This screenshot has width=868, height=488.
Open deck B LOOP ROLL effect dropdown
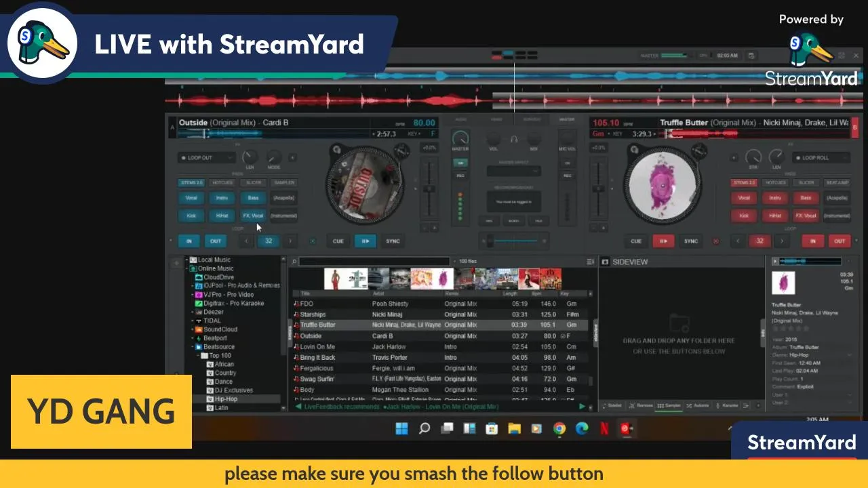[x=821, y=158]
